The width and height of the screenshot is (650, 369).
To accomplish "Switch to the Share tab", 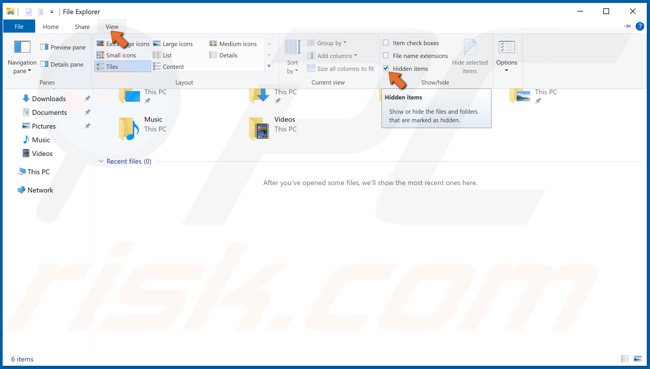I will point(82,27).
